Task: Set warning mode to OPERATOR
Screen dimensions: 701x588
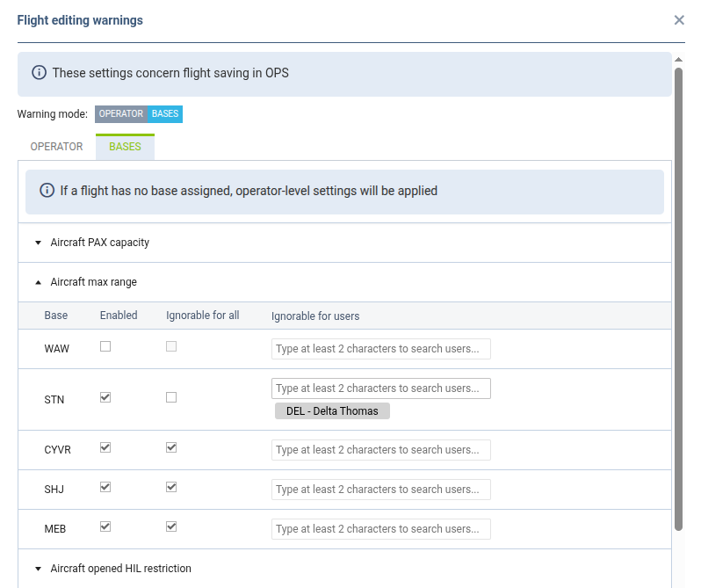Action: coord(121,114)
